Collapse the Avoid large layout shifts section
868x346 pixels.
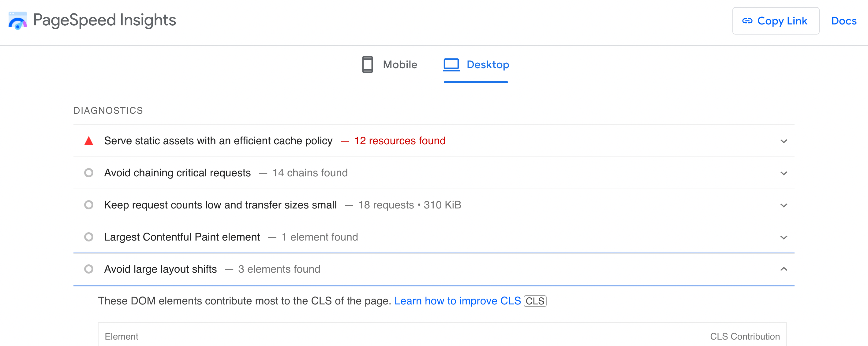click(784, 269)
